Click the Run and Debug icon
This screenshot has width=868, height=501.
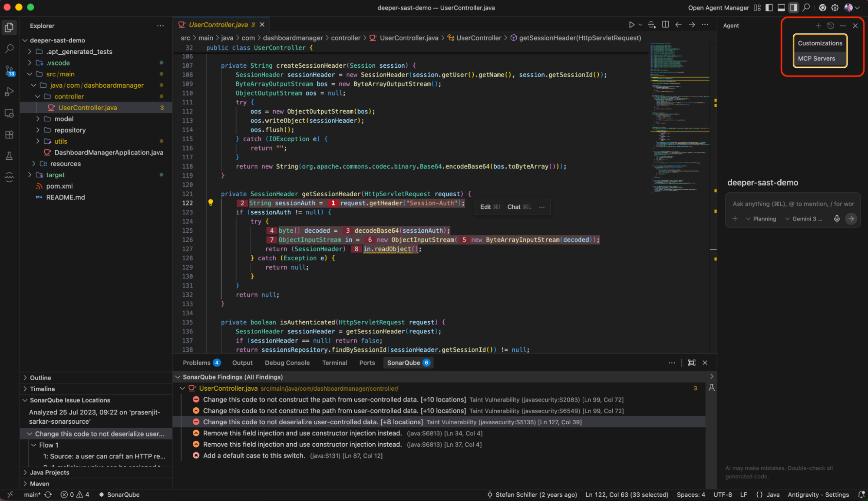(9, 92)
